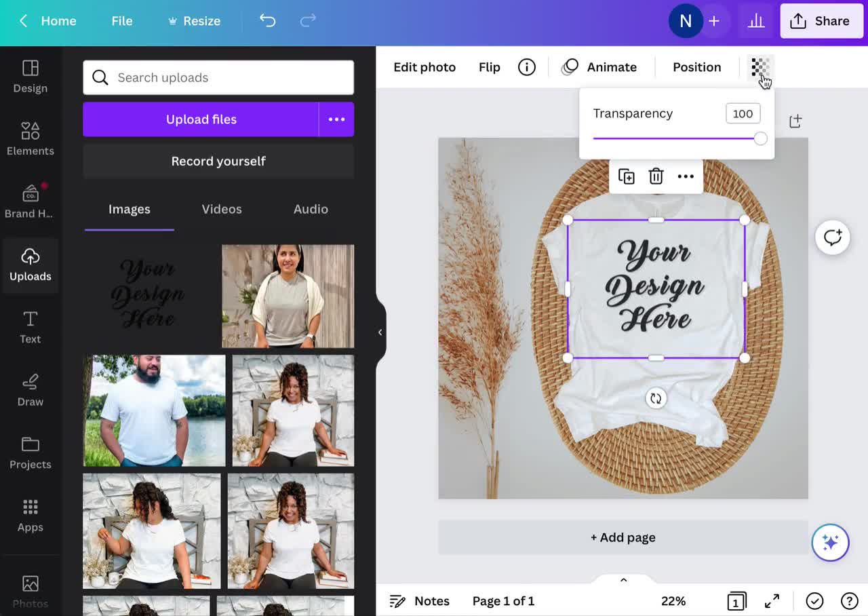Open the Magic assistant sparkle button

coord(830,543)
